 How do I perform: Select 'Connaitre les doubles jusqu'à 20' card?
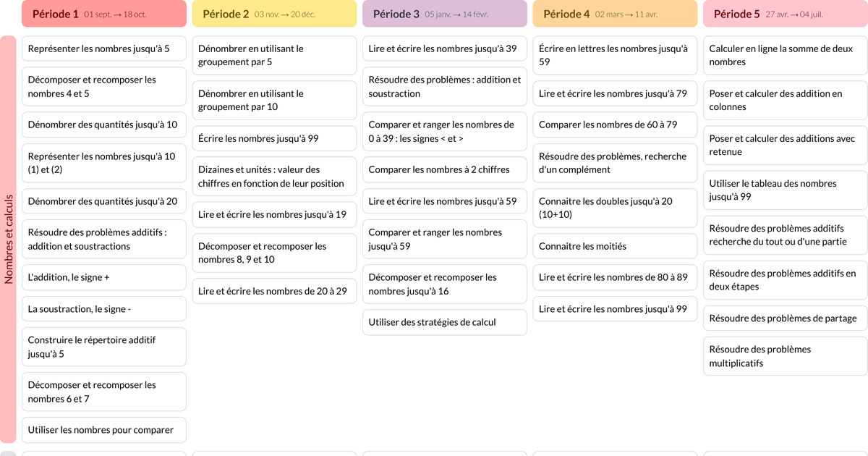coord(615,208)
